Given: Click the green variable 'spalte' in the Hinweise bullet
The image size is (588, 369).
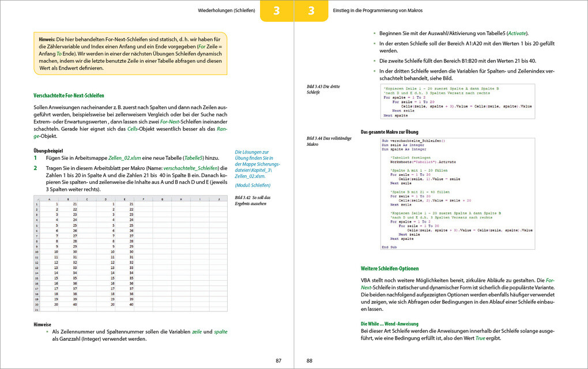Looking at the screenshot, I should [x=220, y=332].
